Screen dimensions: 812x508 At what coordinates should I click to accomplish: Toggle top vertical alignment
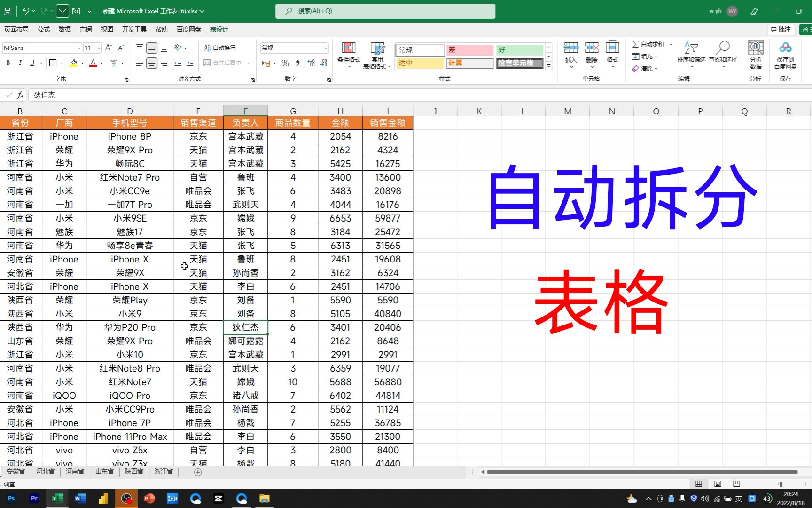(x=140, y=48)
